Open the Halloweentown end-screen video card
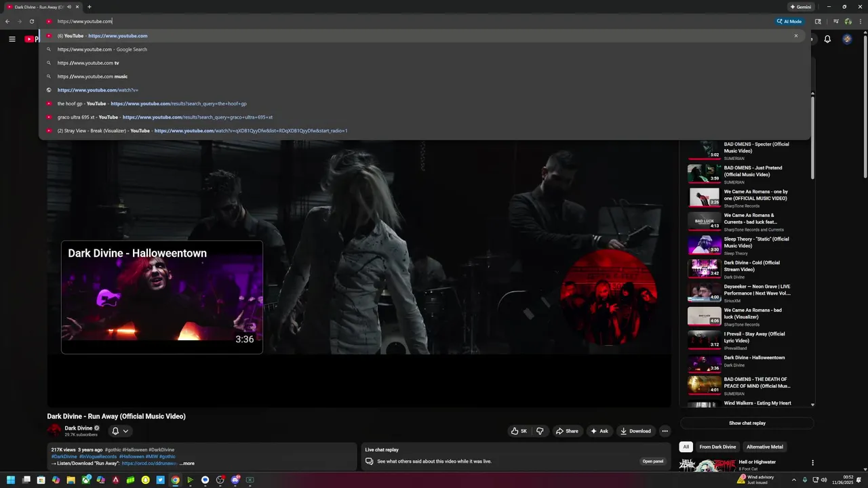868x488 pixels. click(162, 297)
